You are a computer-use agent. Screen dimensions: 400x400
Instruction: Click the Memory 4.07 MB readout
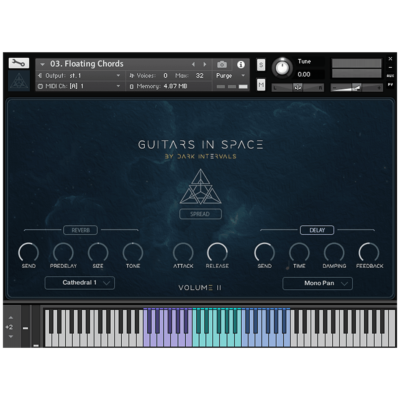[158, 86]
